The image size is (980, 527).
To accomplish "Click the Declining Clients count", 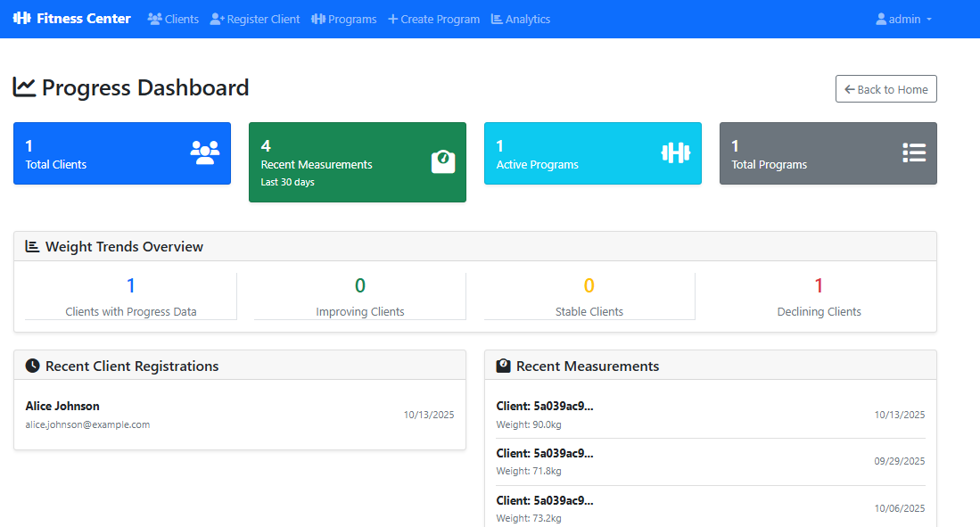I will coord(819,286).
